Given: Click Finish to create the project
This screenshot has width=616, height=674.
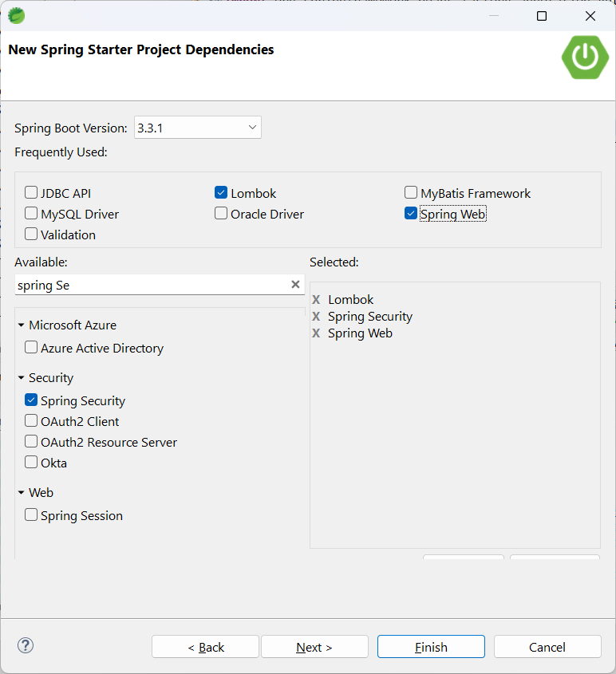Looking at the screenshot, I should (x=431, y=647).
